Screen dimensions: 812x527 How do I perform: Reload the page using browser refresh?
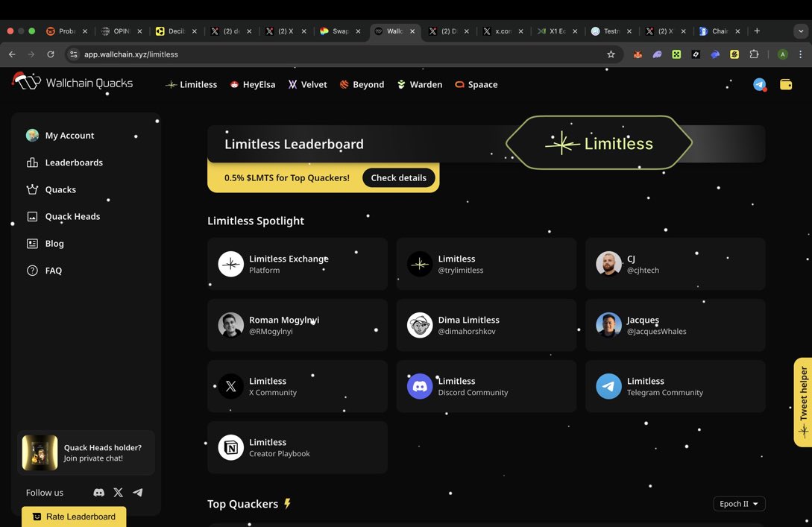[50, 54]
